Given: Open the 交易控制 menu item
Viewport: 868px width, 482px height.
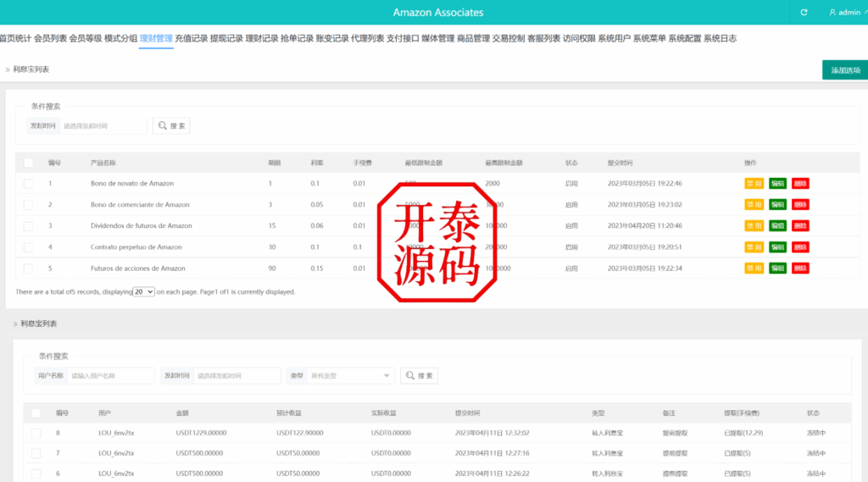Looking at the screenshot, I should coord(509,38).
